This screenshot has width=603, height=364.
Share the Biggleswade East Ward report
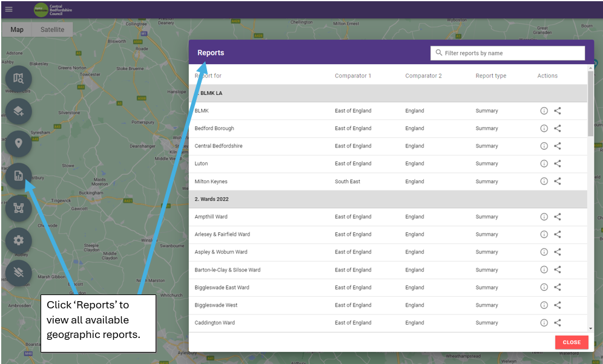[x=557, y=287]
